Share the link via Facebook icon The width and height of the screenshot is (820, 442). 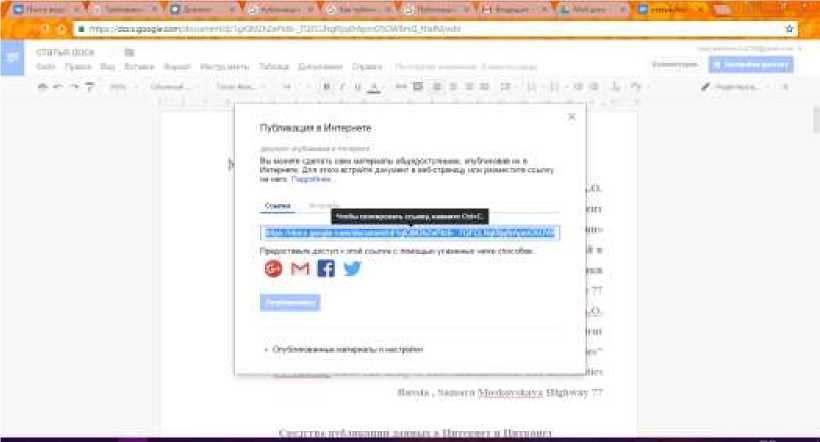click(x=326, y=269)
